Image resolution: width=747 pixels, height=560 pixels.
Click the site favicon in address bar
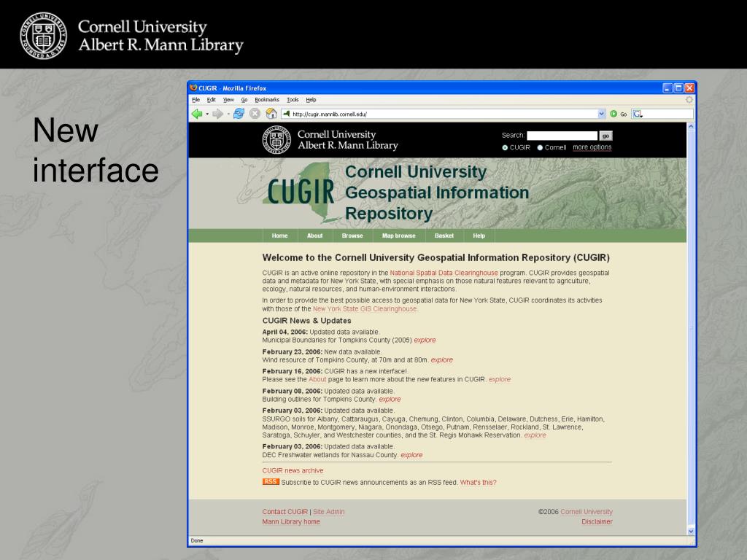click(x=286, y=114)
